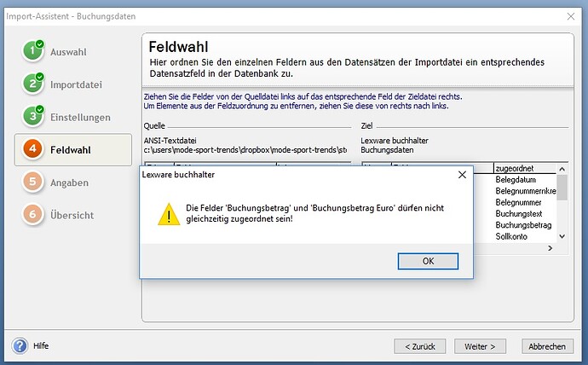Select Buchungsbetrag in the zugeordnet column

coord(525,225)
